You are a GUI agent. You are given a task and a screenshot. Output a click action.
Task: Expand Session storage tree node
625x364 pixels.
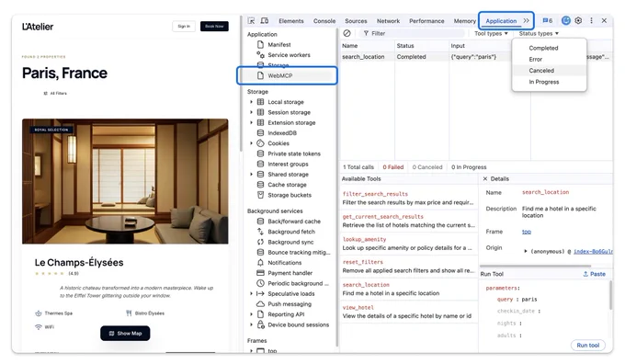click(251, 112)
